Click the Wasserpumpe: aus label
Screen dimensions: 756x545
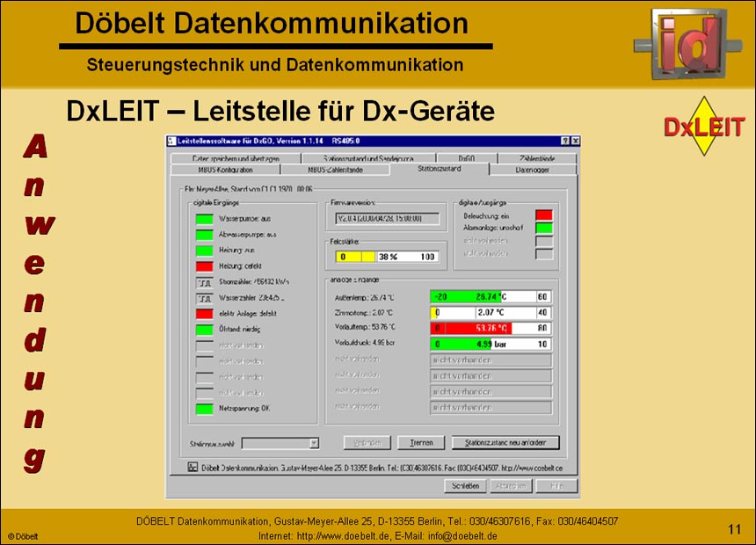(x=244, y=219)
